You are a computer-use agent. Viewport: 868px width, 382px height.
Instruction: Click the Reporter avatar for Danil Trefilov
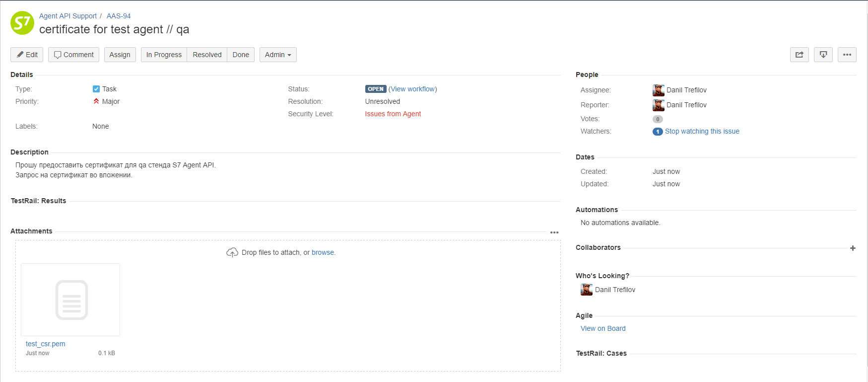point(658,105)
